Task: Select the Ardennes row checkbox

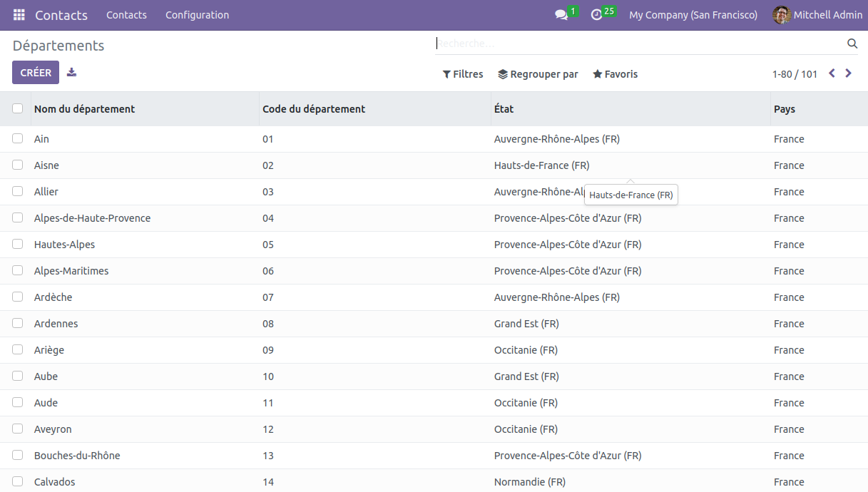Action: [x=18, y=324]
